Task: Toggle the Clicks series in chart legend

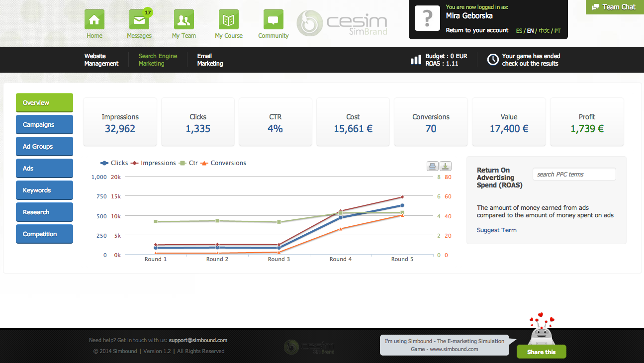Action: pos(115,163)
